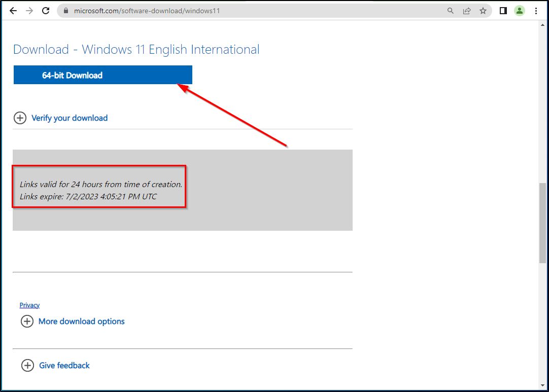
Task: Click the Links expire date text
Action: (x=88, y=197)
